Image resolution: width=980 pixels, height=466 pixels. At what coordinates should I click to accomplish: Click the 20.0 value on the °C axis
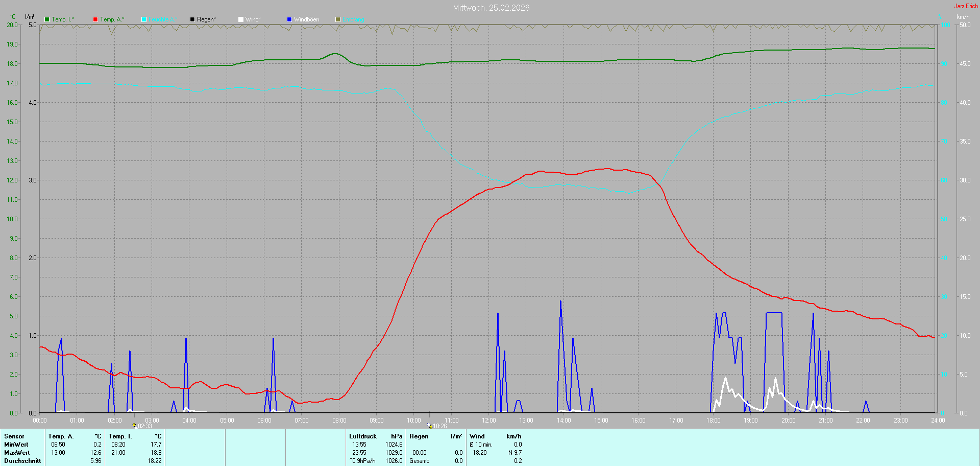(x=12, y=25)
